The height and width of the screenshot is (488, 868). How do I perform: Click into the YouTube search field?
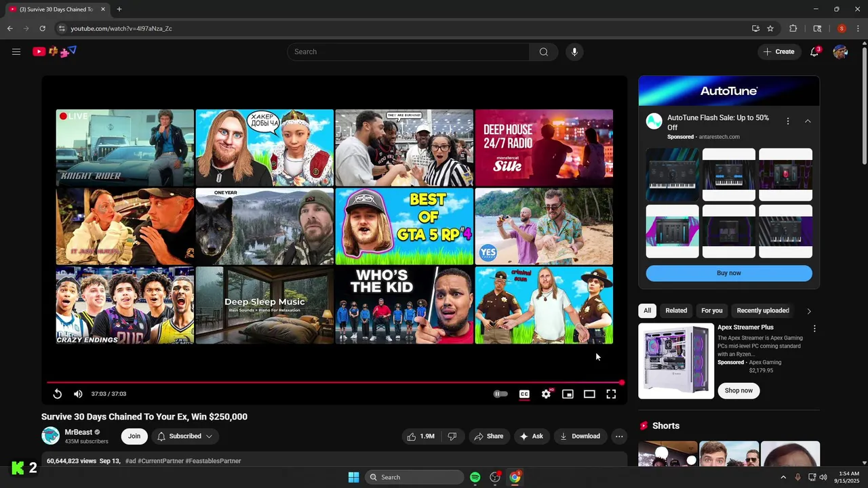[408, 52]
